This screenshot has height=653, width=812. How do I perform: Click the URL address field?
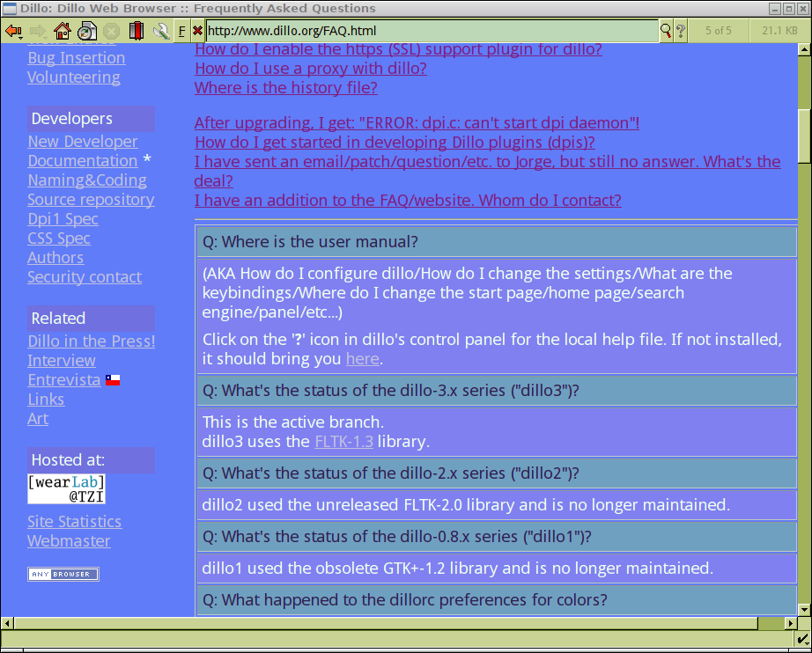(x=432, y=32)
